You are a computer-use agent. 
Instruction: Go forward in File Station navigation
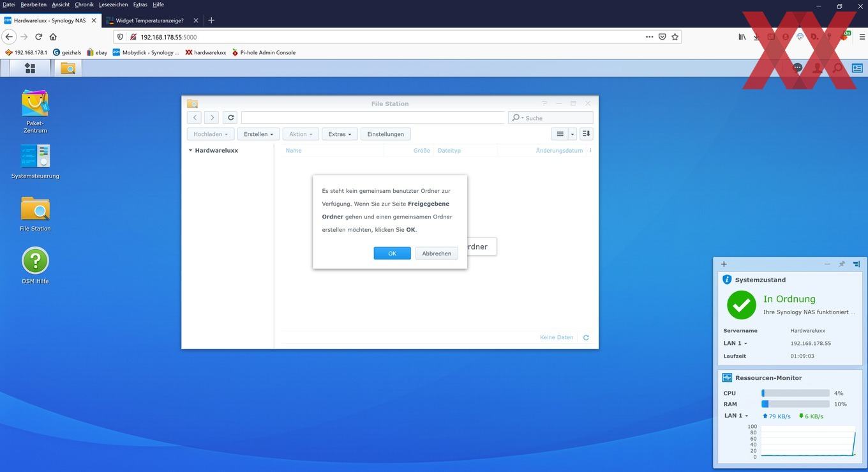point(212,118)
